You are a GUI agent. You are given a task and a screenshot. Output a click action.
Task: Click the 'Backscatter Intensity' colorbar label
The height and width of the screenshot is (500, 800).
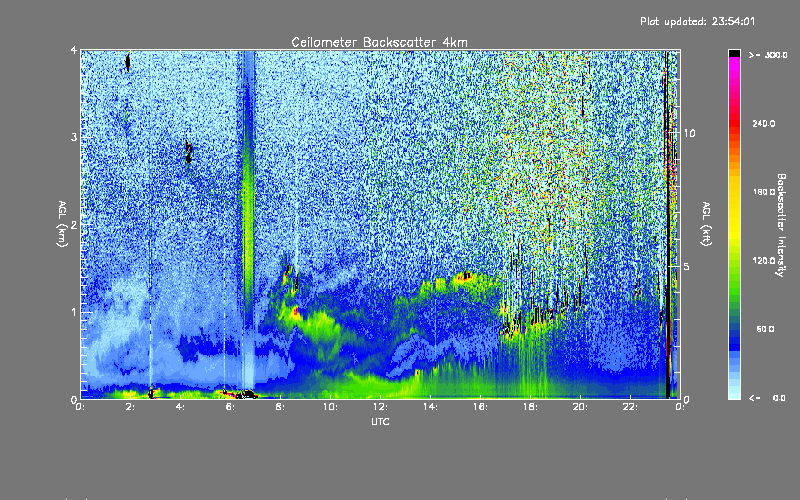pyautogui.click(x=780, y=225)
